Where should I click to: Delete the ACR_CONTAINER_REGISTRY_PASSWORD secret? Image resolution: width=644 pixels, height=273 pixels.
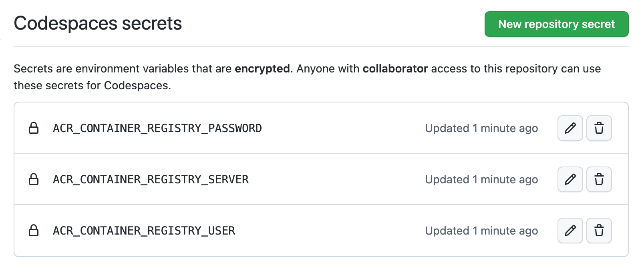click(599, 128)
